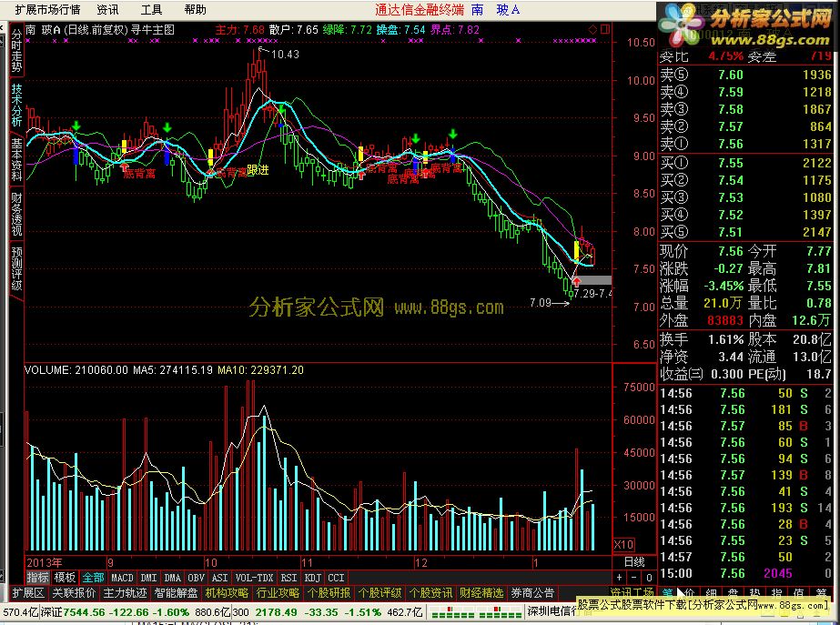Click the red up-arrow marker near 7.29
The width and height of the screenshot is (840, 625).
coord(576,281)
